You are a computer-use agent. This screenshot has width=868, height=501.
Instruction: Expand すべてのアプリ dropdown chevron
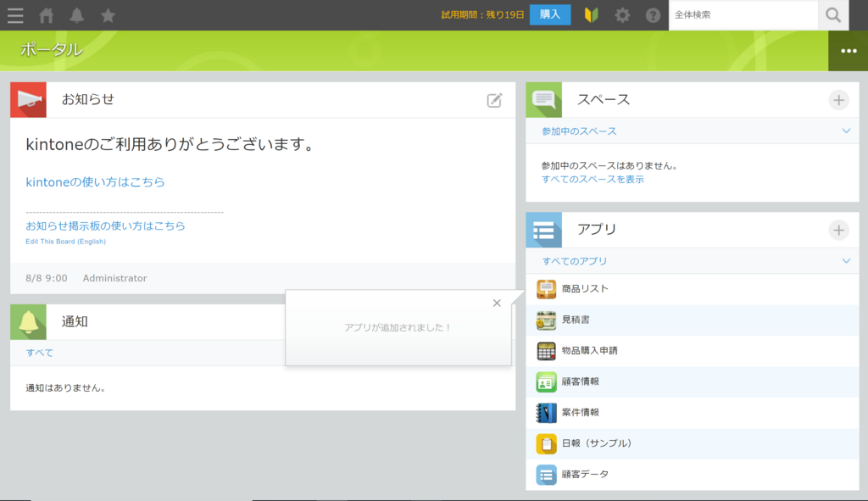(x=846, y=261)
